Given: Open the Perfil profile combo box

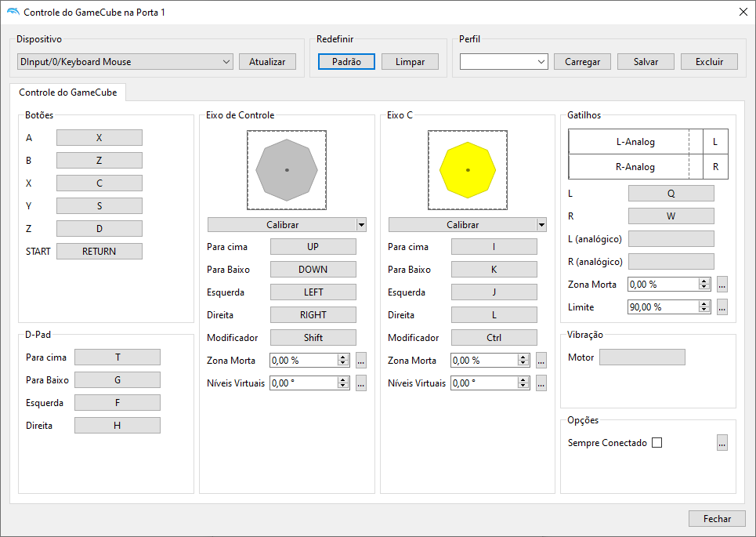Looking at the screenshot, I should click(x=504, y=62).
